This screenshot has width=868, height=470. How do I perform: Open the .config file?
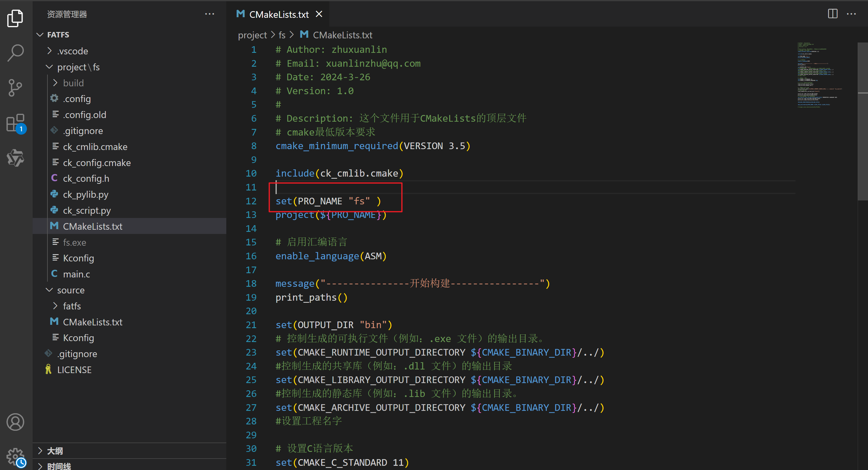click(129, 99)
